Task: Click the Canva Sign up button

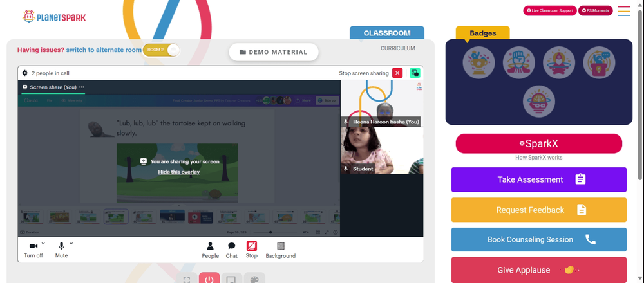Action: (x=327, y=100)
